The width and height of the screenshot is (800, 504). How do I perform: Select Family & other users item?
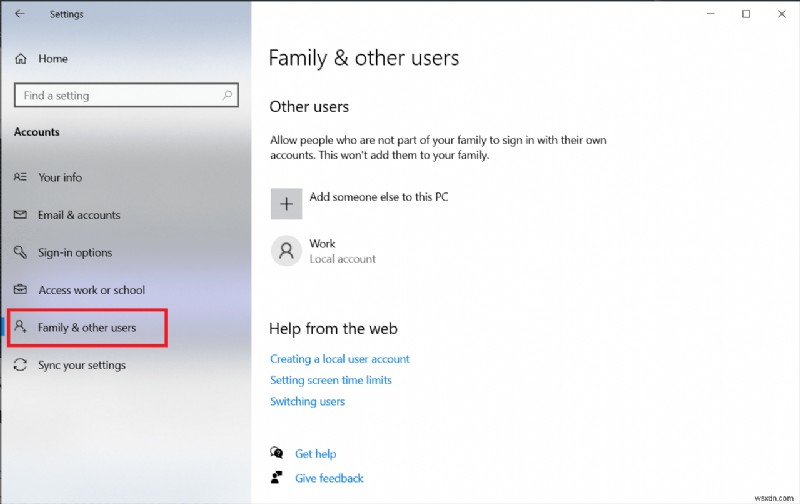pyautogui.click(x=86, y=327)
